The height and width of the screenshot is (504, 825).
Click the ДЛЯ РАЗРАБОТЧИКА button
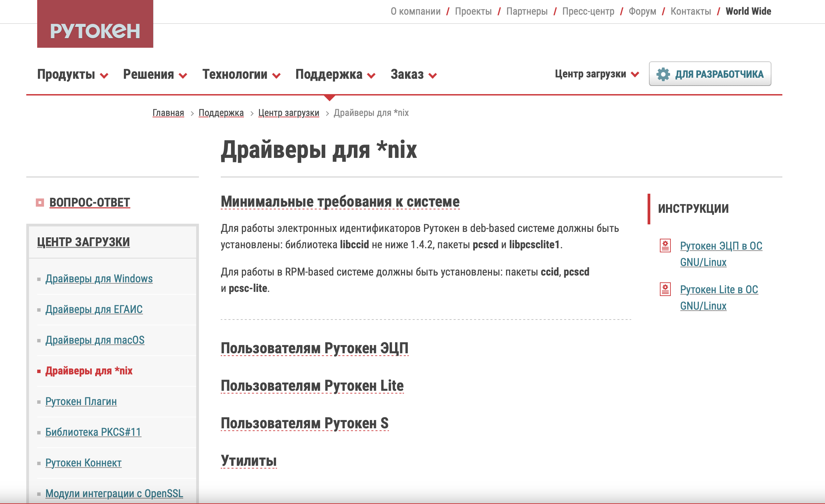710,74
